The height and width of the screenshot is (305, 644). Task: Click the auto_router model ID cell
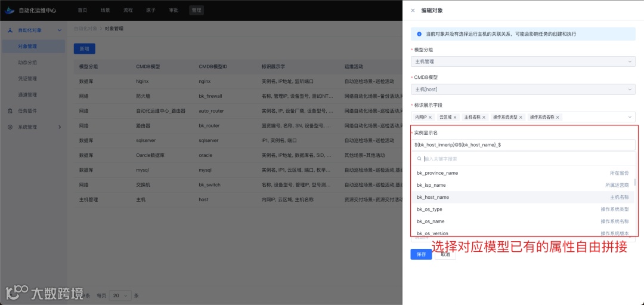coord(211,111)
